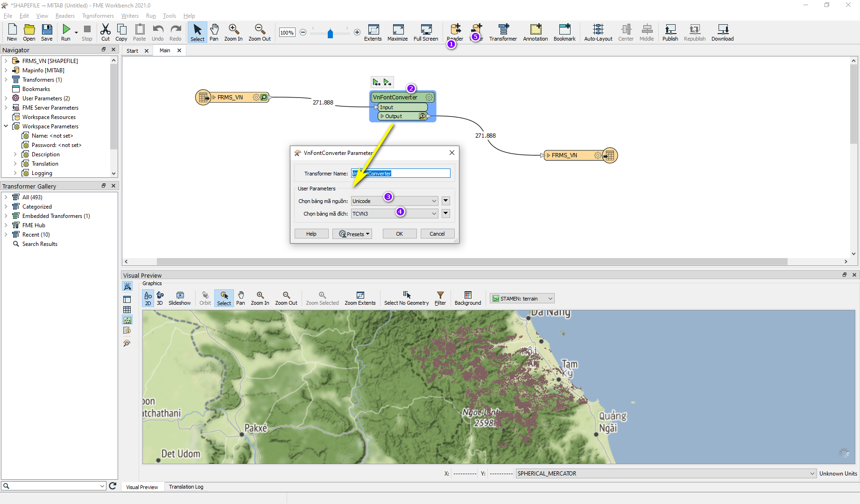This screenshot has width=860, height=504.
Task: Click Cancel in VnFontConverter Parameters dialog
Action: 437,234
